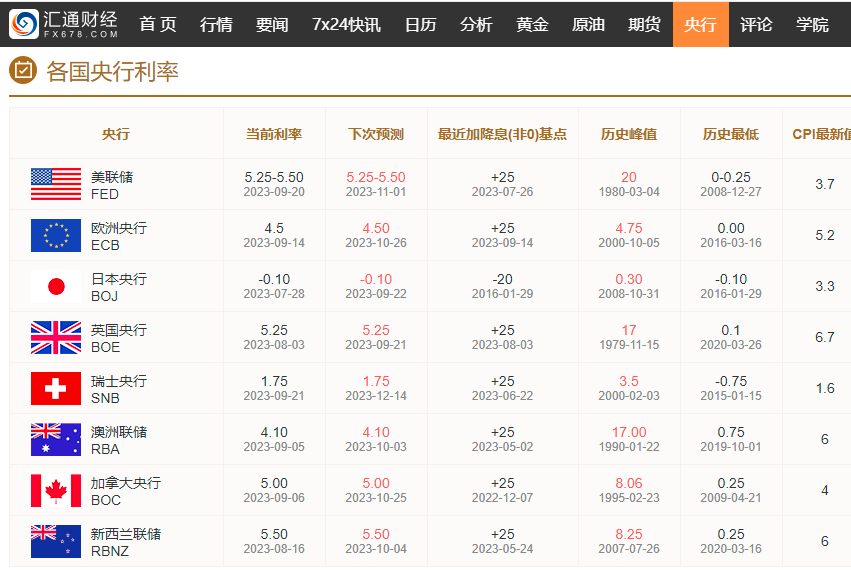Click the 下次预测 column header

click(x=376, y=134)
